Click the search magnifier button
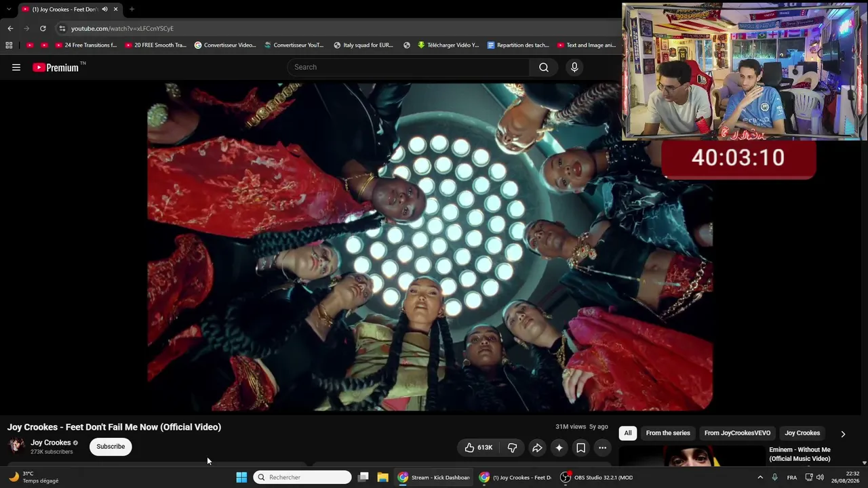This screenshot has width=868, height=488. click(544, 67)
